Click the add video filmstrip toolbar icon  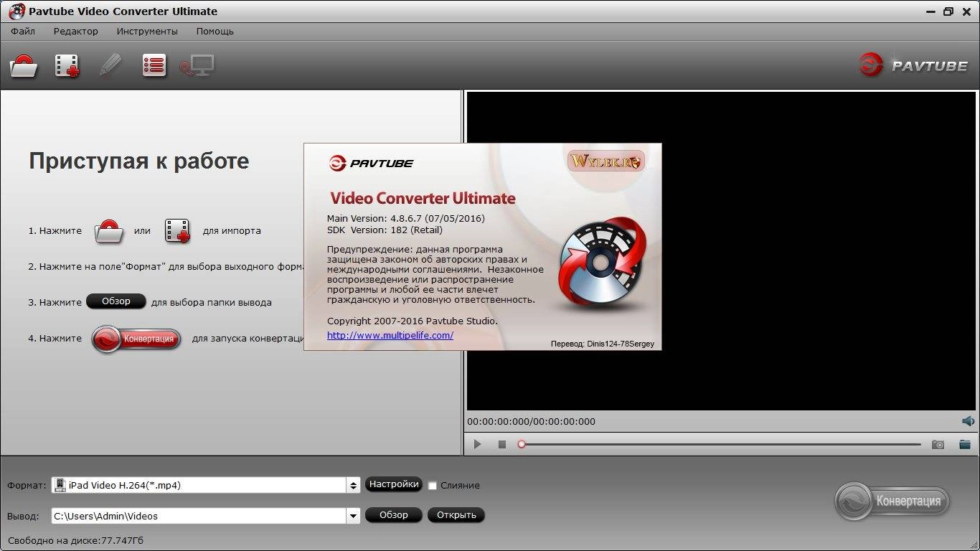tap(67, 66)
